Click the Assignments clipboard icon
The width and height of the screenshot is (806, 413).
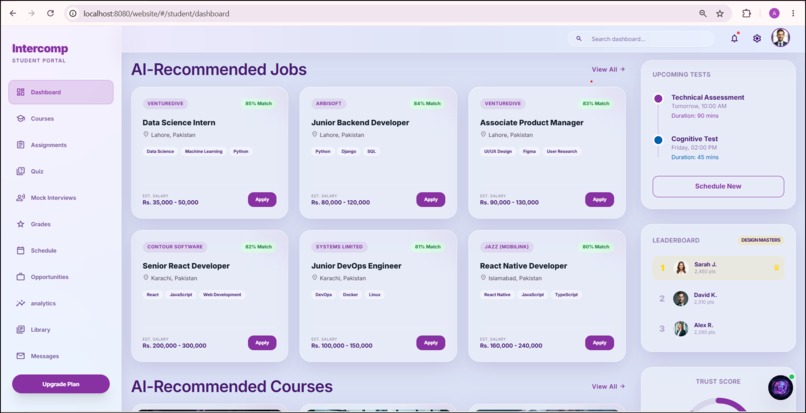click(21, 145)
